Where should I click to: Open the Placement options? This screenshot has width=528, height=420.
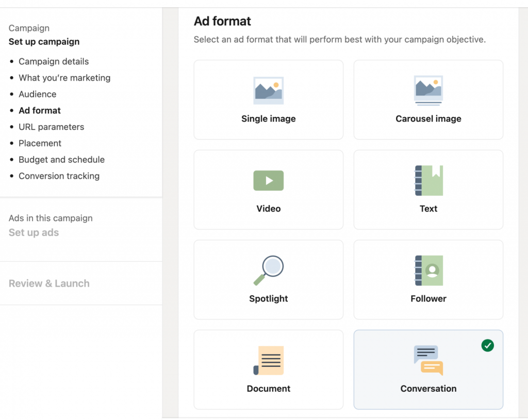tap(40, 143)
